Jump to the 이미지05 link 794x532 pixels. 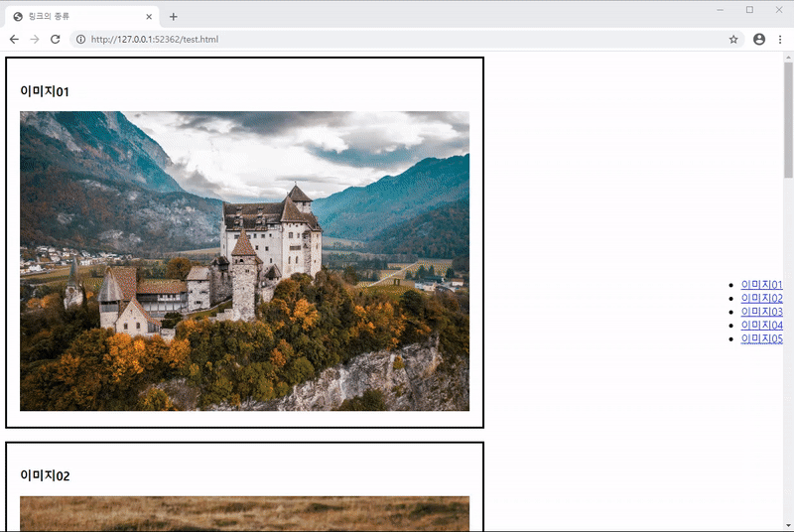click(x=761, y=338)
